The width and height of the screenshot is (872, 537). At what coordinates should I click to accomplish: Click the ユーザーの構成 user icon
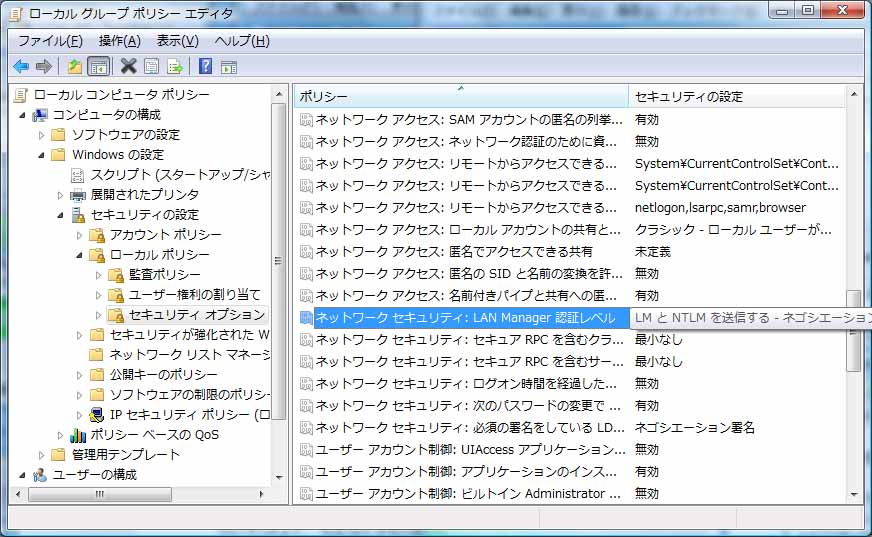pyautogui.click(x=39, y=475)
